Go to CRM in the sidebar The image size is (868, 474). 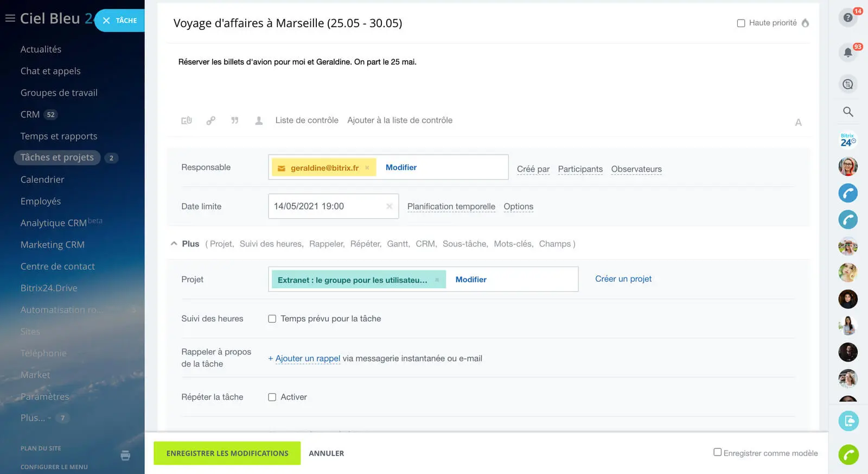[30, 115]
